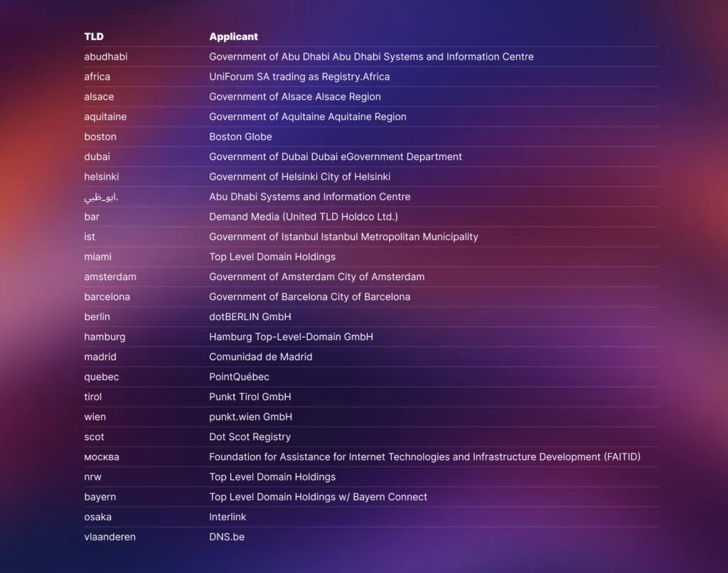Select the Arabic-script TLD entry

coord(101,197)
